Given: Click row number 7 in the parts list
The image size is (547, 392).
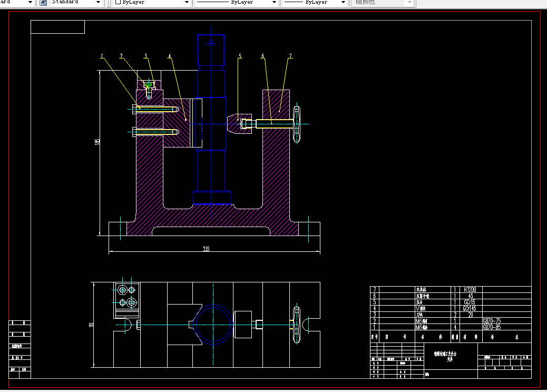Looking at the screenshot, I should click(x=375, y=289).
